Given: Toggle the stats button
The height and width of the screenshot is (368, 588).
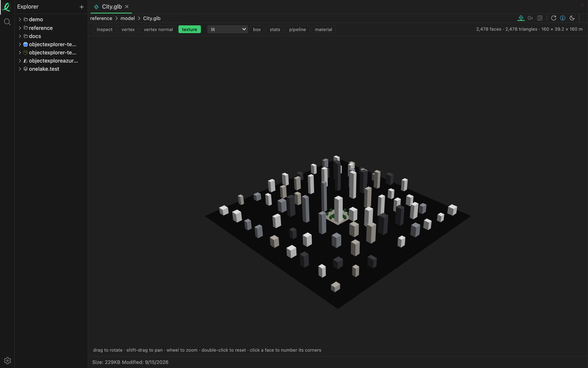Looking at the screenshot, I should pyautogui.click(x=275, y=29).
